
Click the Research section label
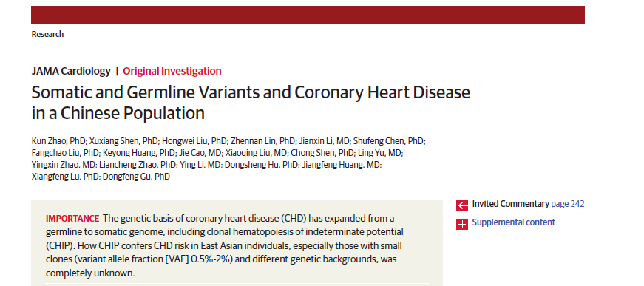(47, 34)
